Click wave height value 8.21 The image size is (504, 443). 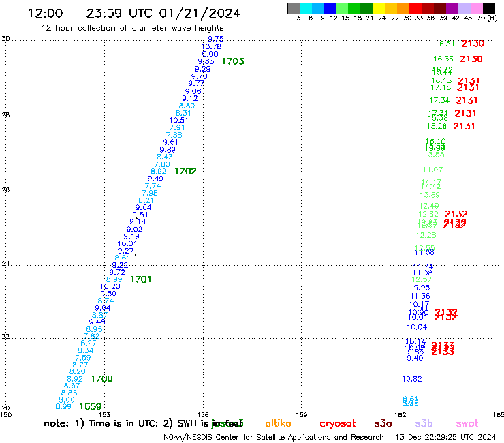(x=146, y=200)
